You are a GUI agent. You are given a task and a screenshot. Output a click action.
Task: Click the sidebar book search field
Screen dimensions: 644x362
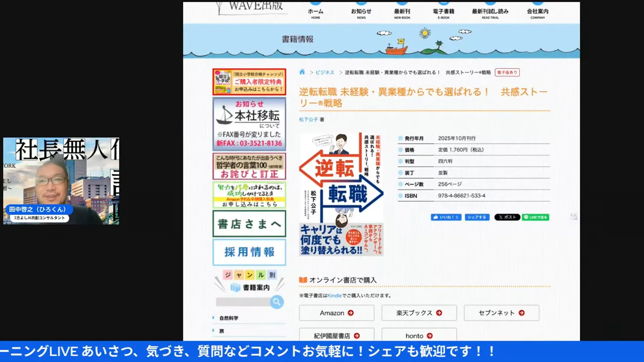click(x=243, y=302)
